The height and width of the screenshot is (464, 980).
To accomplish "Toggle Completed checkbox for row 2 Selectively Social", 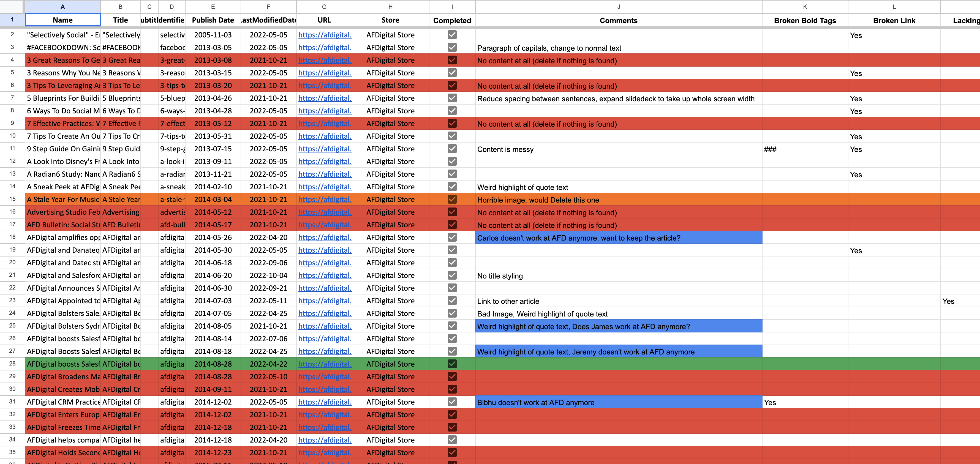I will point(452,35).
